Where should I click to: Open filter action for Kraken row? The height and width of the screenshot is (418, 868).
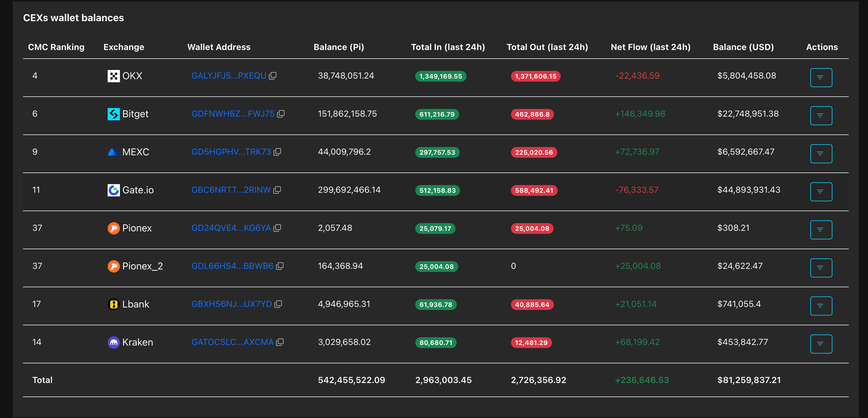click(821, 344)
